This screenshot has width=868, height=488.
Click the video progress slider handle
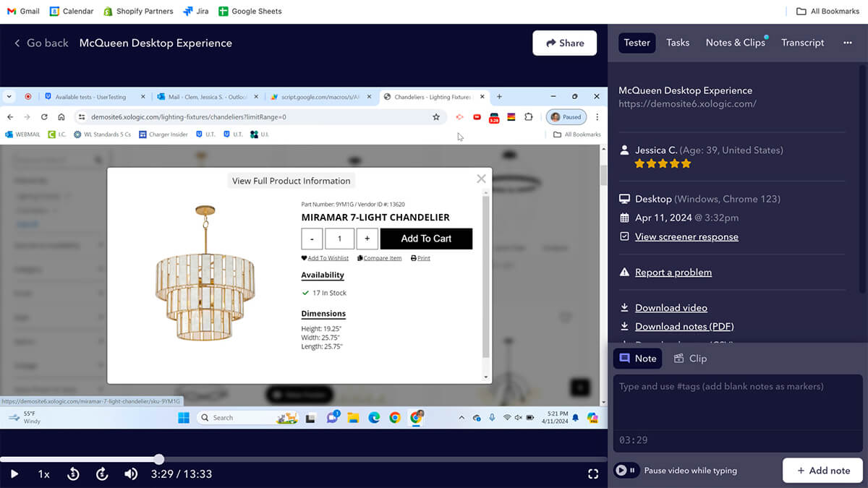[x=159, y=459]
